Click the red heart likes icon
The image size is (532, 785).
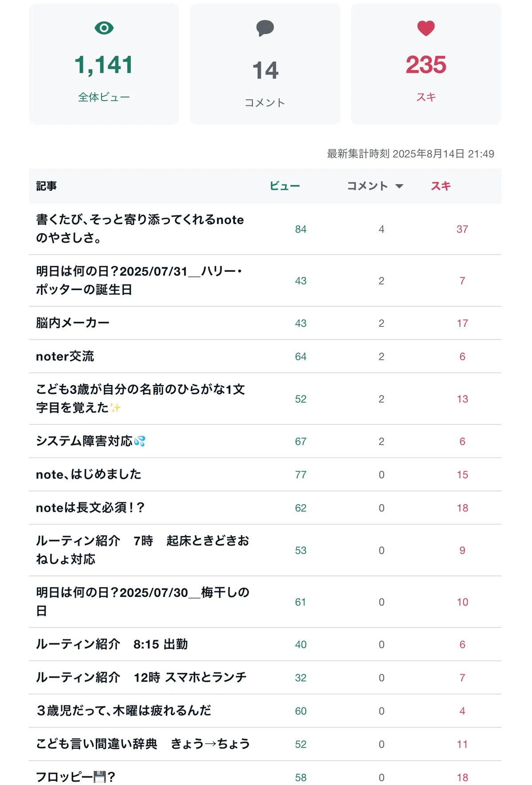pos(426,28)
